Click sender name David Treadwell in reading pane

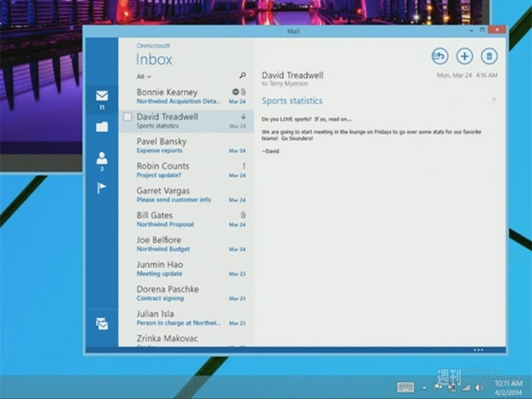293,75
